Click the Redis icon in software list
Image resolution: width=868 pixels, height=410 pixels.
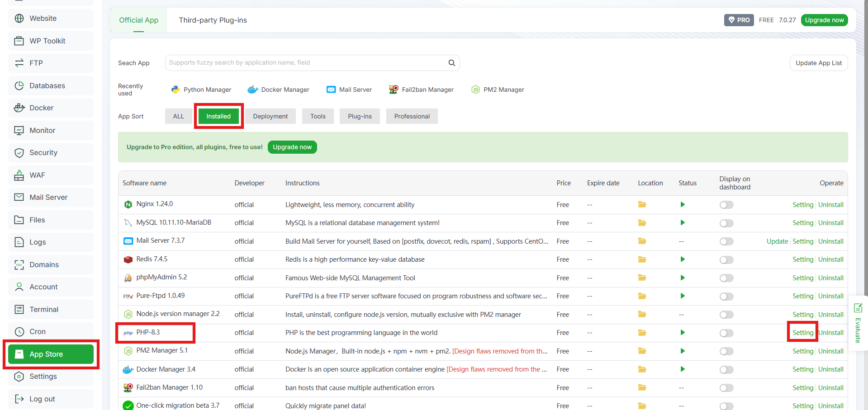click(128, 259)
